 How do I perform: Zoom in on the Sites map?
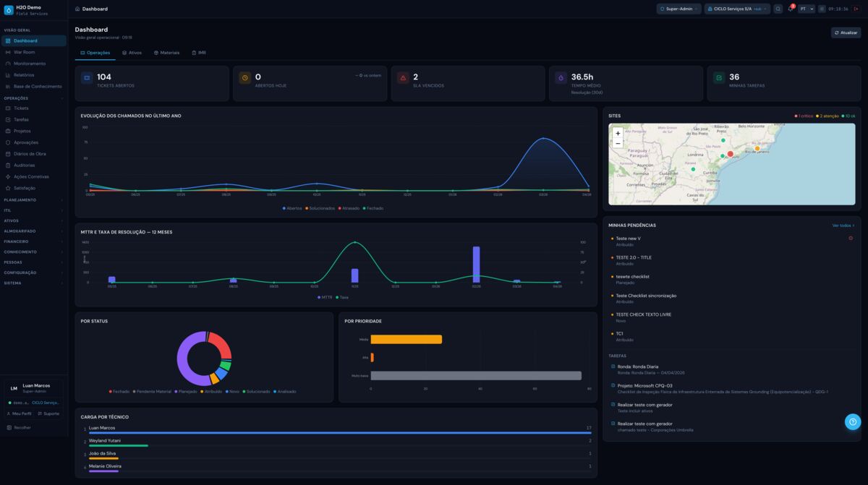coord(618,134)
